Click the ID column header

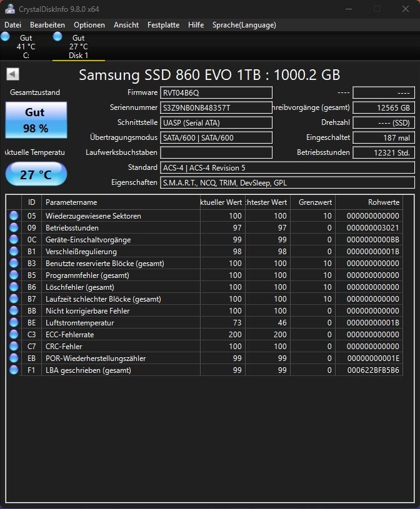[31, 202]
